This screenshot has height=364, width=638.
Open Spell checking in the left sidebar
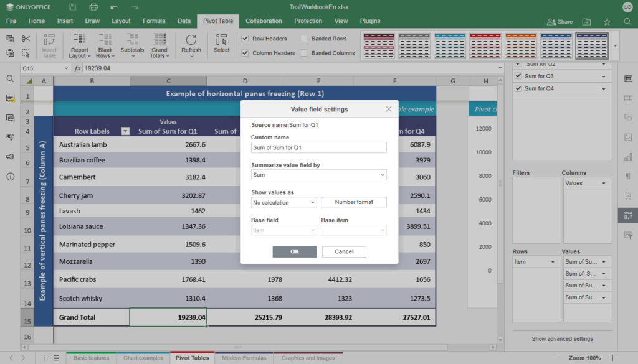pos(10,136)
